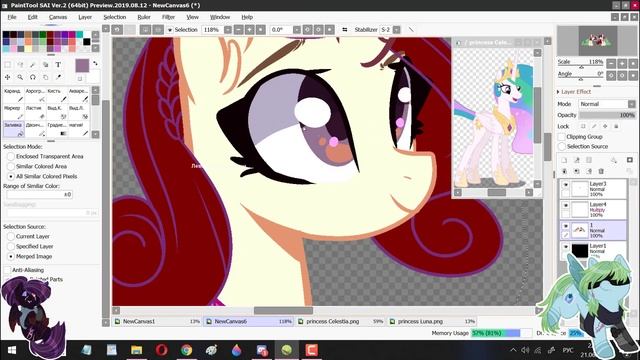Image resolution: width=640 pixels, height=360 pixels.
Task: Toggle the Selection Source checkbox
Action: tap(562, 147)
